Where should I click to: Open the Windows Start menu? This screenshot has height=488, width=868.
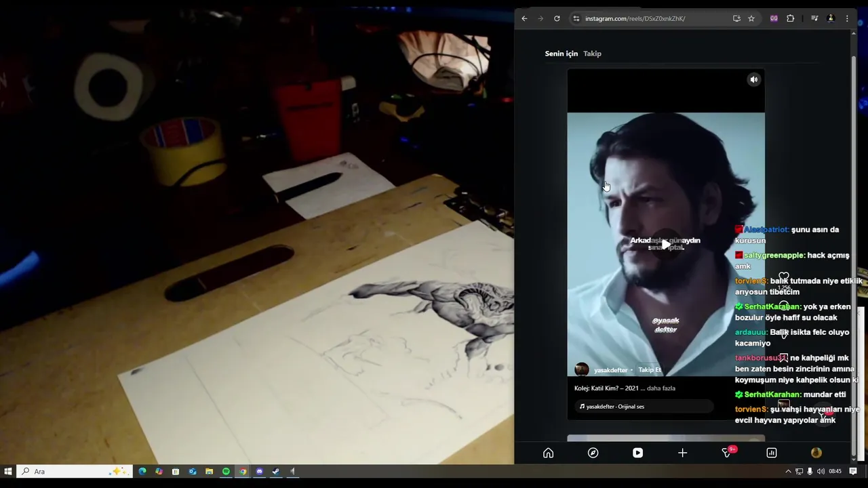(8, 471)
